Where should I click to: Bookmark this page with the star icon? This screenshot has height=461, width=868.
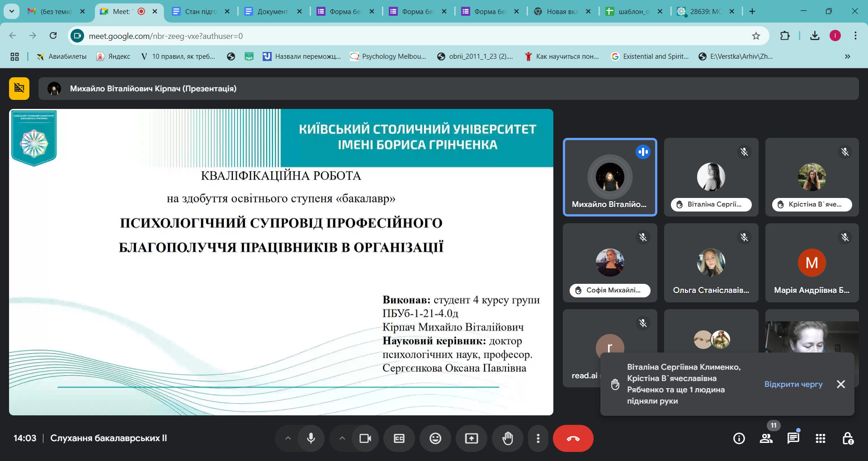point(756,36)
